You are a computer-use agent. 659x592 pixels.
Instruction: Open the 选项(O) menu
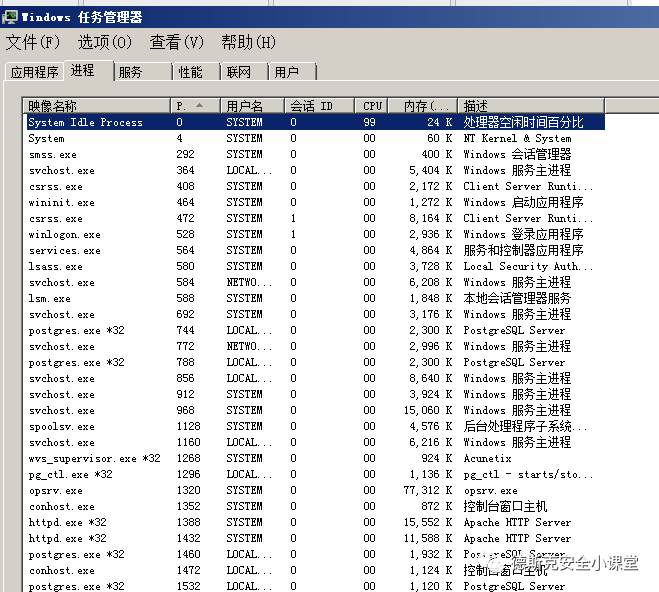click(105, 42)
